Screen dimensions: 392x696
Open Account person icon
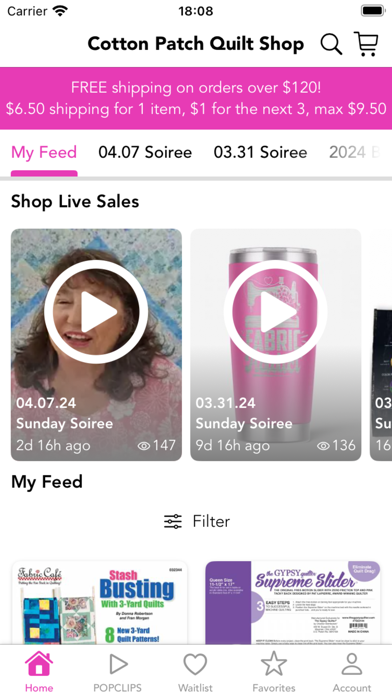point(352,664)
